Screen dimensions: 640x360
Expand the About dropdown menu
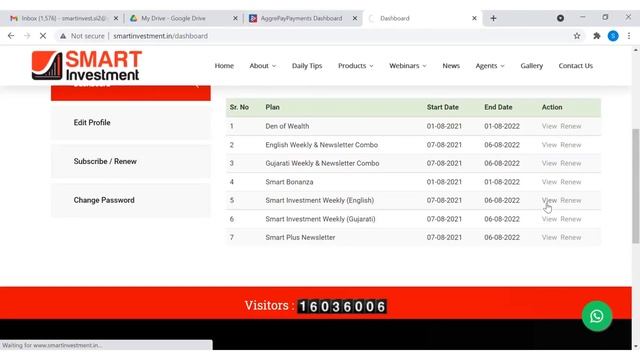[x=262, y=66]
